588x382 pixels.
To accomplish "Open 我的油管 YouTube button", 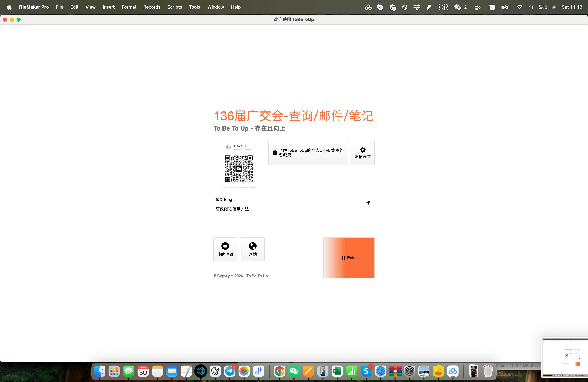I will (225, 249).
